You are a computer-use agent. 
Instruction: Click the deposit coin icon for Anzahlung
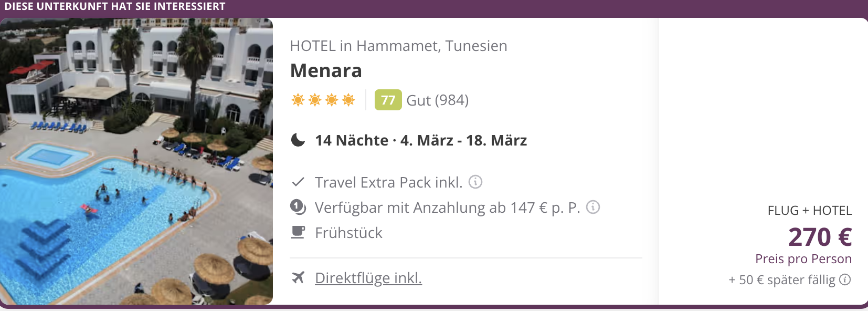tap(298, 207)
